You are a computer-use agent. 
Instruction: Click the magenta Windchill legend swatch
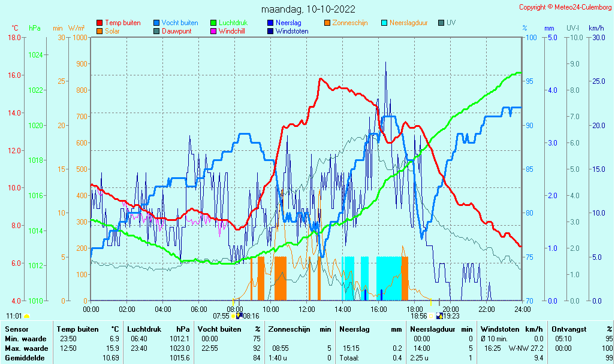point(213,31)
